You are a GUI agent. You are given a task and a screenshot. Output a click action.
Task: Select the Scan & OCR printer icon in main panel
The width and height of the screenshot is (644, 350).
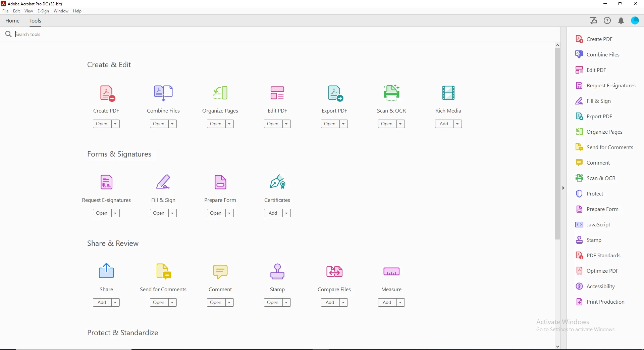tap(391, 93)
